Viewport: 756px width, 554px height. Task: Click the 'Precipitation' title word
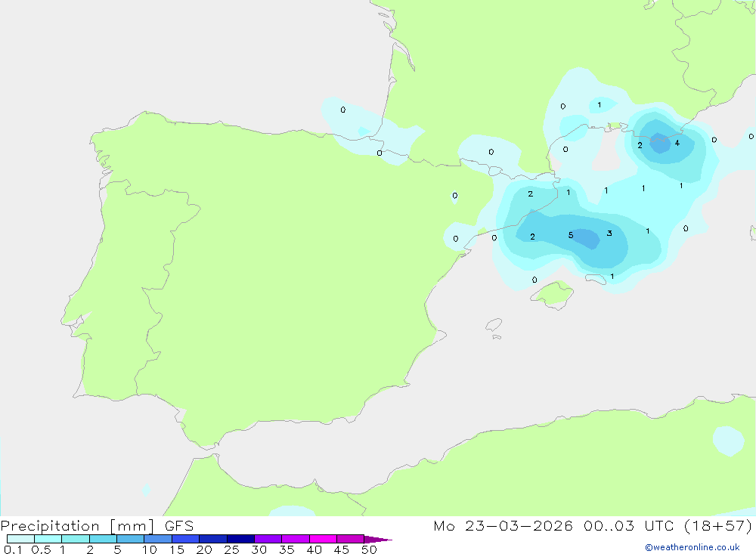(x=50, y=525)
